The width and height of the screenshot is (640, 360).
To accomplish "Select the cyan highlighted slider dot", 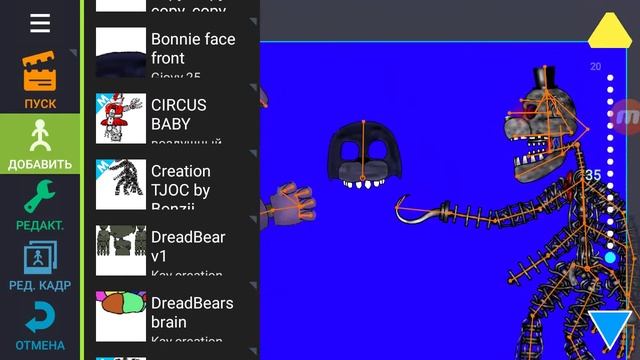I will pos(610,258).
